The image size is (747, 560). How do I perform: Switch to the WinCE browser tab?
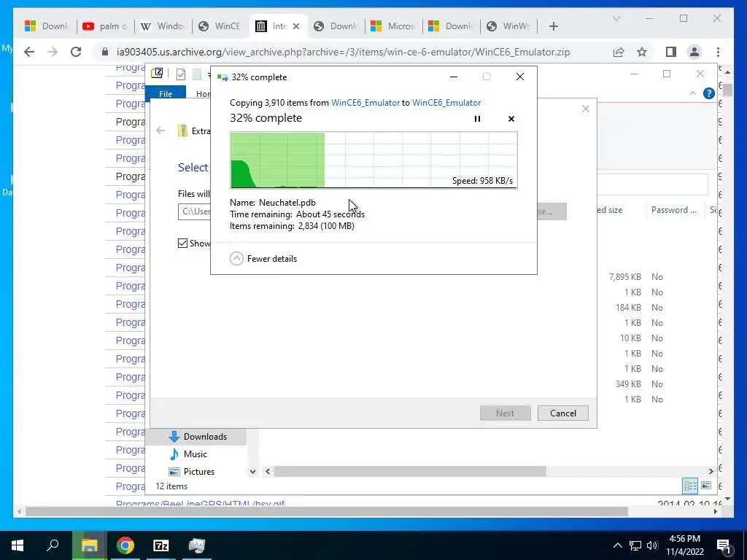point(220,26)
